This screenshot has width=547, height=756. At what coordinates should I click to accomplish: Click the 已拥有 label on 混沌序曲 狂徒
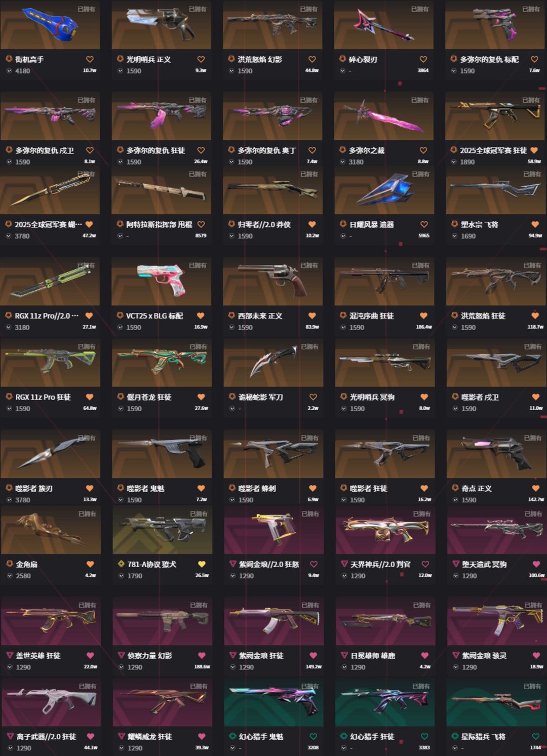(420, 265)
